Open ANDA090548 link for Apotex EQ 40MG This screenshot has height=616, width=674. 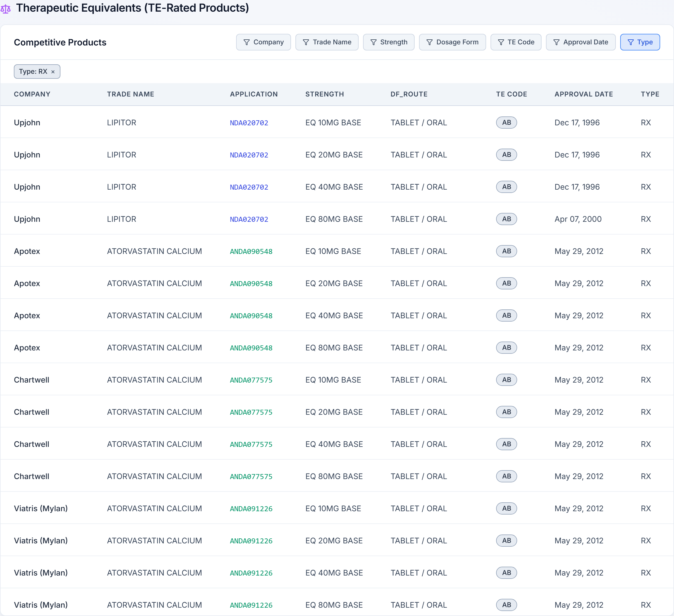(x=251, y=316)
